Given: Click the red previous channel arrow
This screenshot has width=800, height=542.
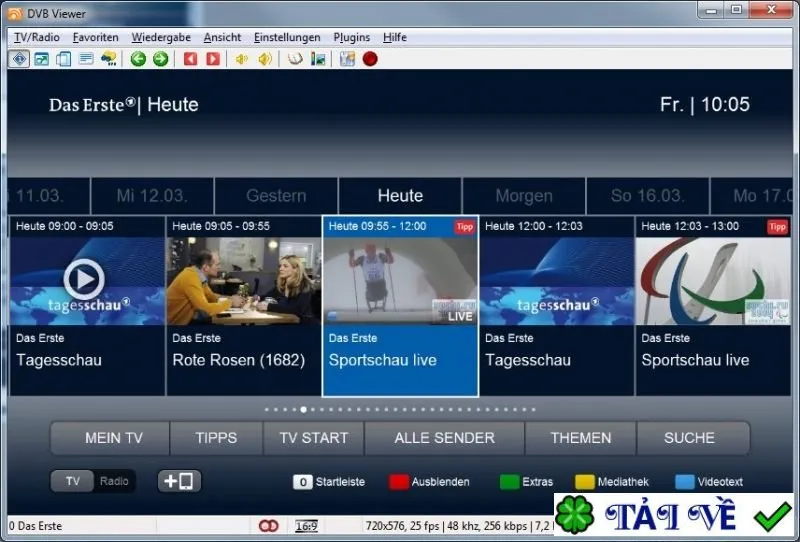Looking at the screenshot, I should [x=190, y=59].
